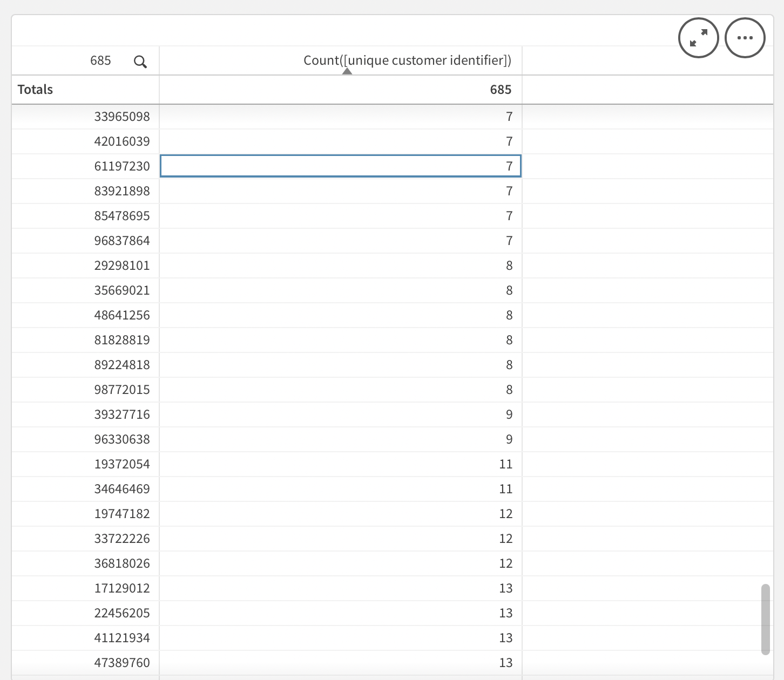This screenshot has height=680, width=784.
Task: Click the search magnifier icon in header
Action: click(x=140, y=62)
